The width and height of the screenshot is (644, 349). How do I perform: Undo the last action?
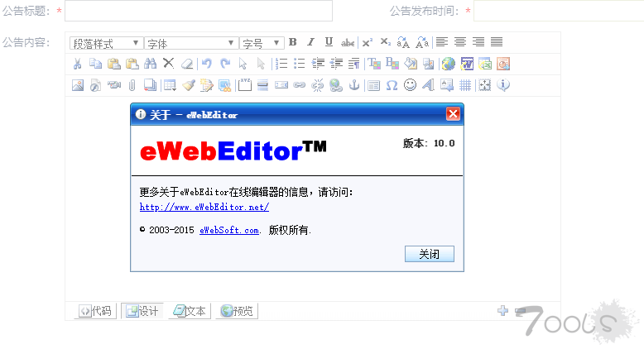pyautogui.click(x=207, y=64)
